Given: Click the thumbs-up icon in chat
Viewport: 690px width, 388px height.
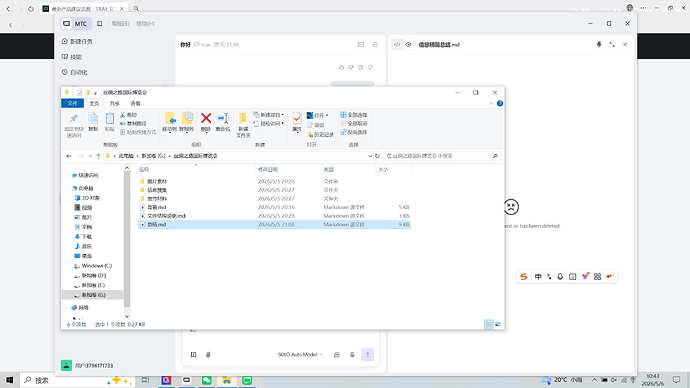Looking at the screenshot, I should coord(341,67).
